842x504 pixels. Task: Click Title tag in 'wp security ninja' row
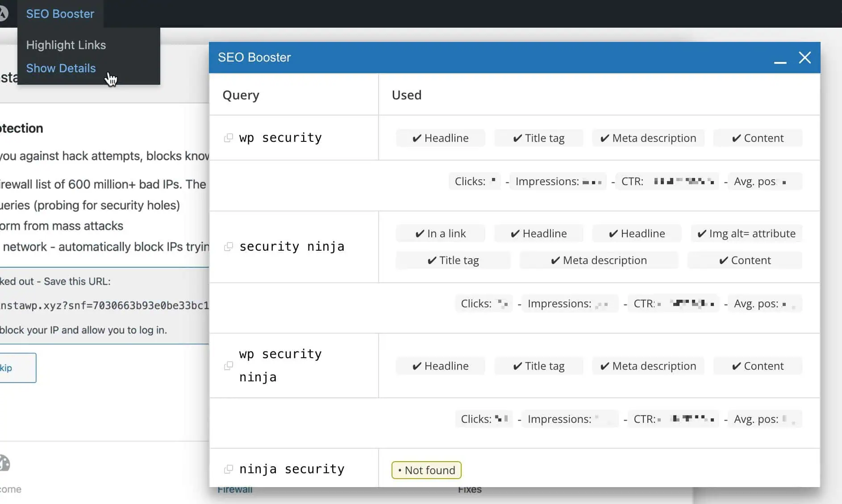click(538, 366)
